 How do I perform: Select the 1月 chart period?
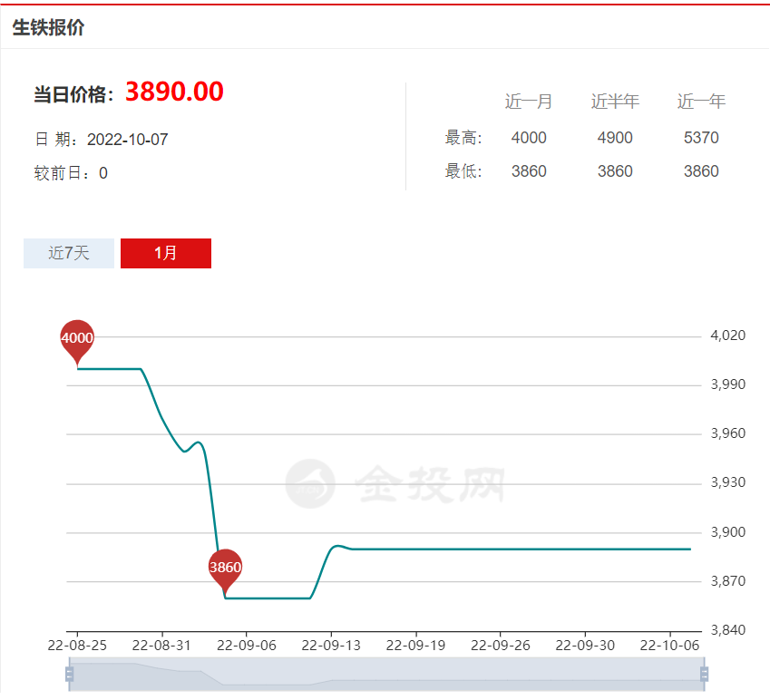[165, 253]
